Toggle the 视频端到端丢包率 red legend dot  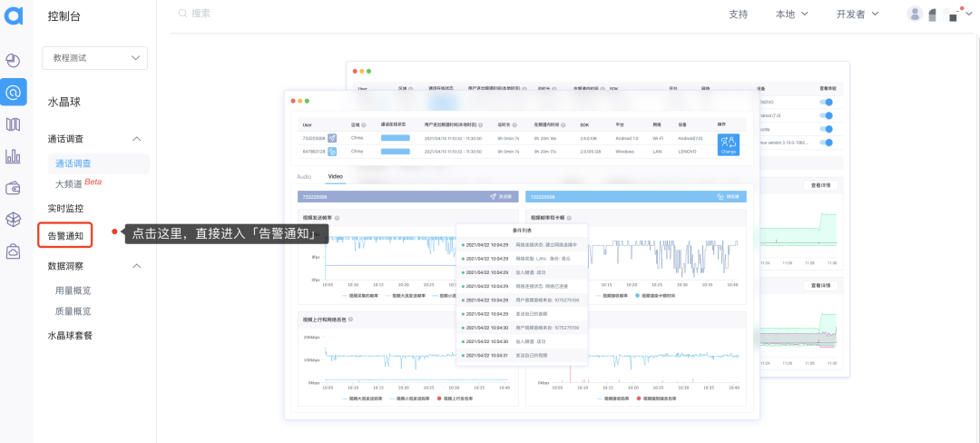[639, 398]
